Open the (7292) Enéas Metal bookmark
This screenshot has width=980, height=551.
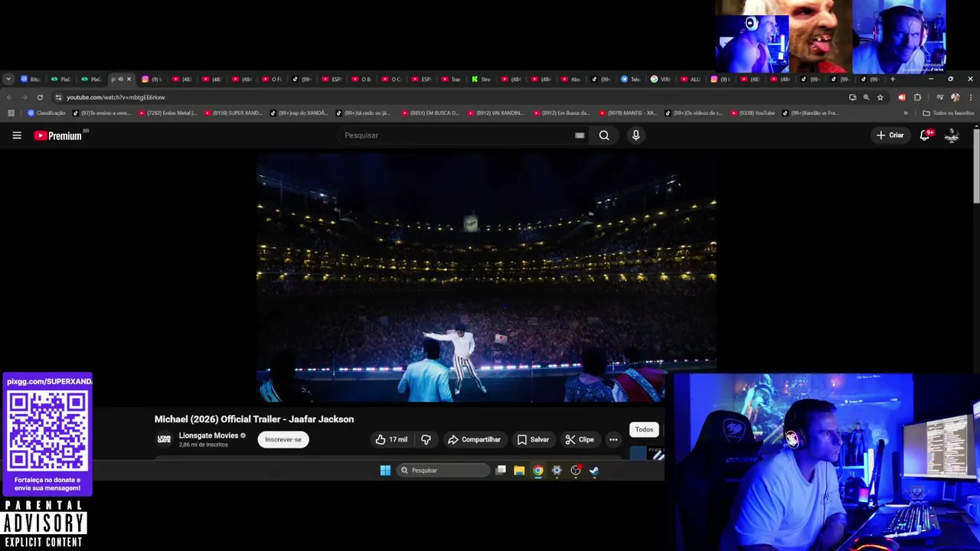click(168, 113)
